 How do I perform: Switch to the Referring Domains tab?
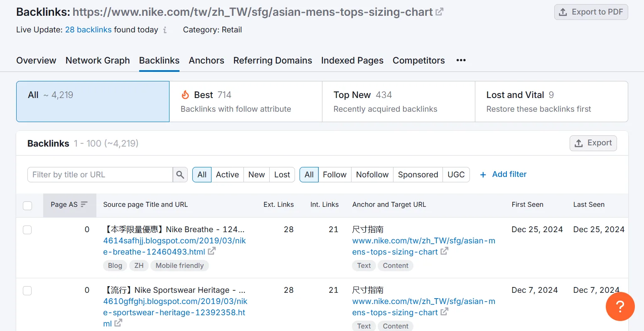click(273, 60)
